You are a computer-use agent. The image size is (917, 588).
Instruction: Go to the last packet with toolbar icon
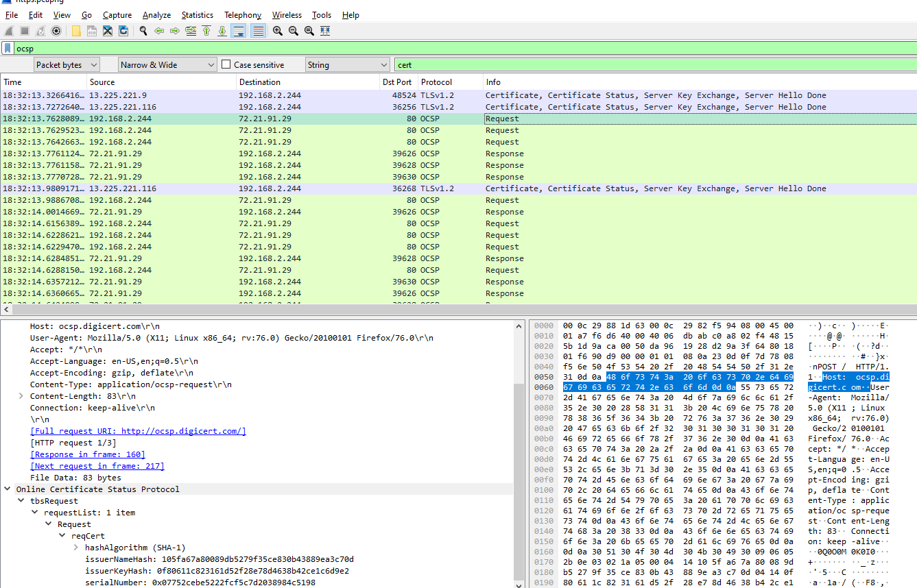(x=222, y=31)
